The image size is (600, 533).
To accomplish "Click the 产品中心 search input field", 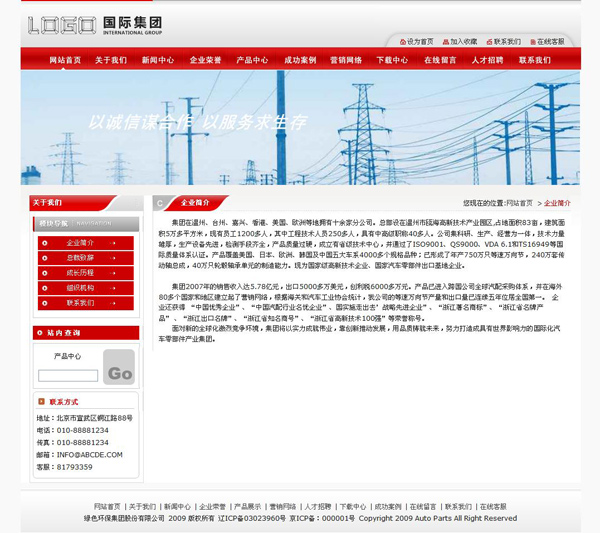I will pos(67,376).
